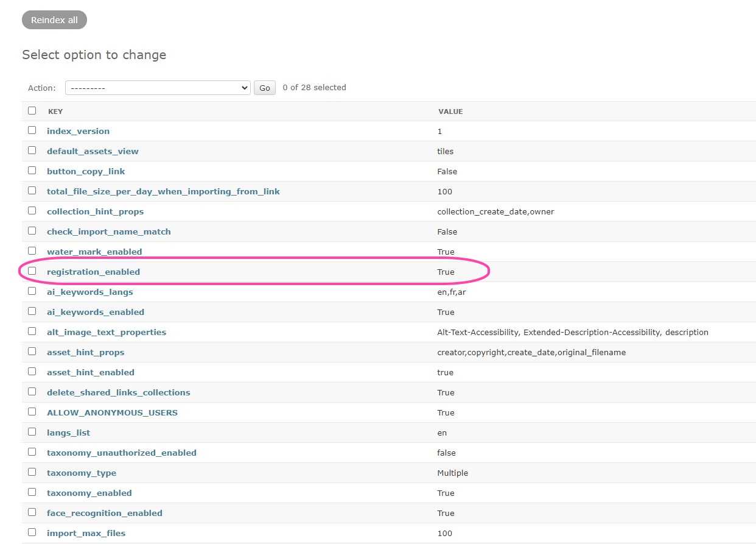Screen dimensions: 756x544
Task: Open the default_assets_view option link
Action: pos(93,151)
